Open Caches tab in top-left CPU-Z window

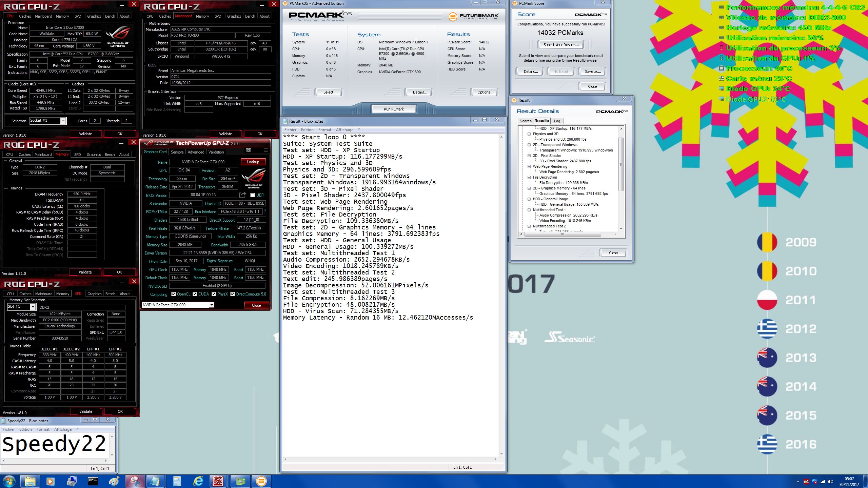point(25,16)
